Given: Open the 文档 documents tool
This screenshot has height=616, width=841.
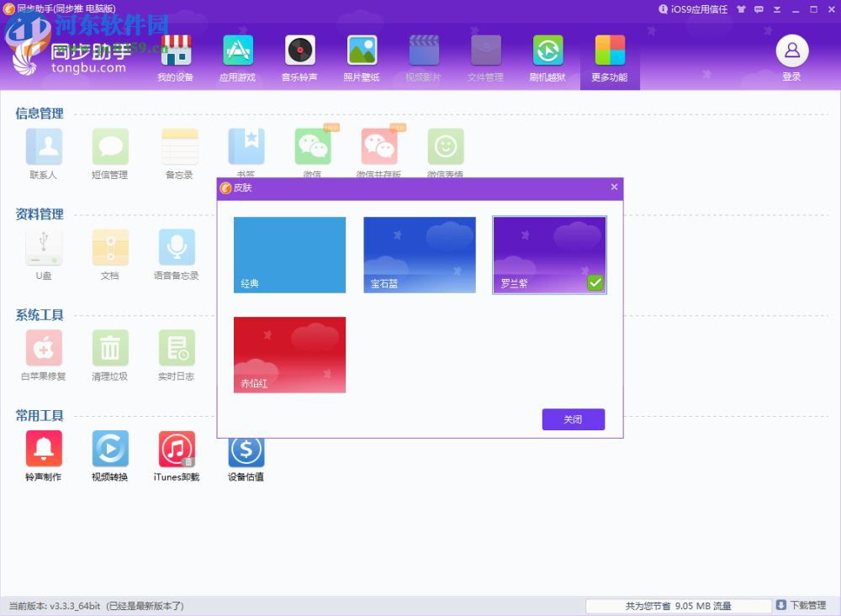Looking at the screenshot, I should [110, 254].
